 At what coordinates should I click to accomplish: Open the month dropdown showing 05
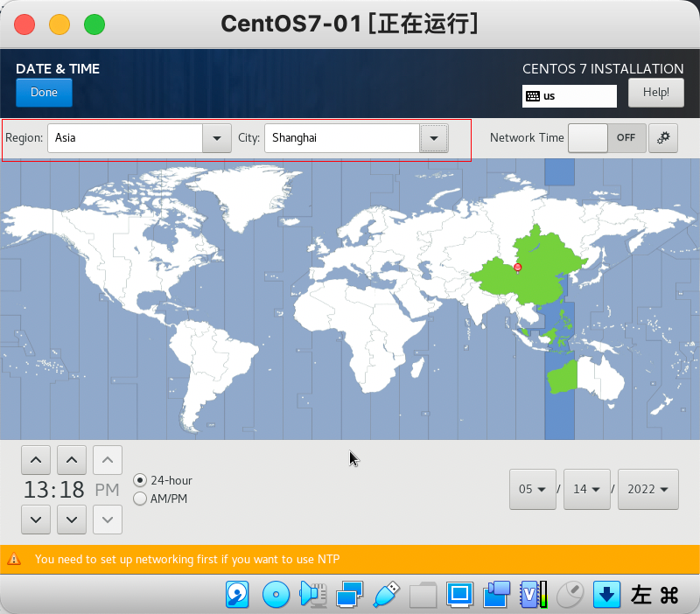(533, 489)
